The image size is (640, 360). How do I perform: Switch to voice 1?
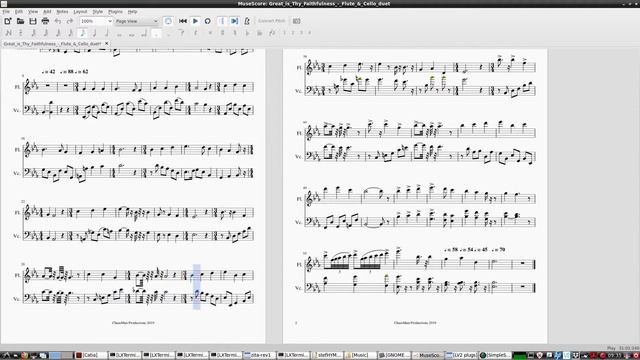pos(284,33)
